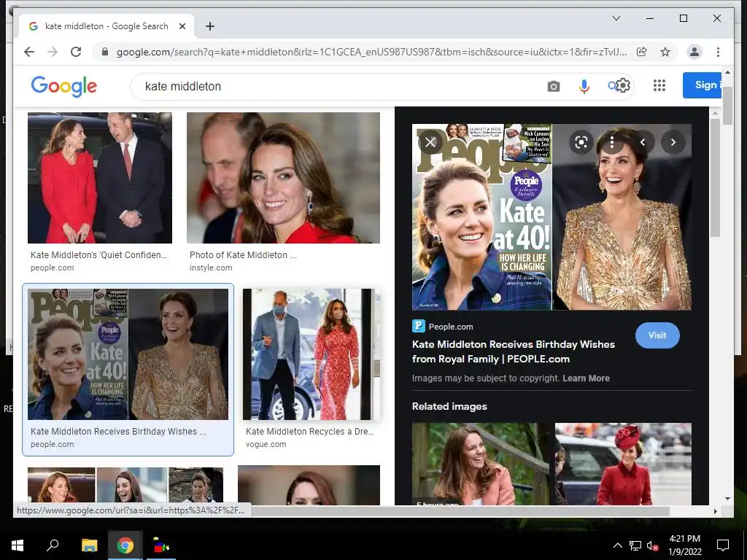
Task: Open the taskbar clock and date
Action: click(x=684, y=545)
